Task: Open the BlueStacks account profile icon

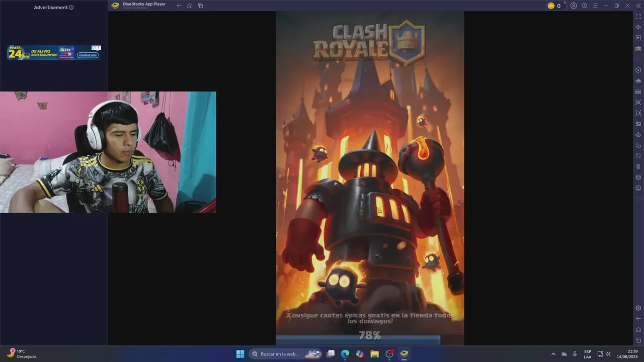Action: [574, 6]
